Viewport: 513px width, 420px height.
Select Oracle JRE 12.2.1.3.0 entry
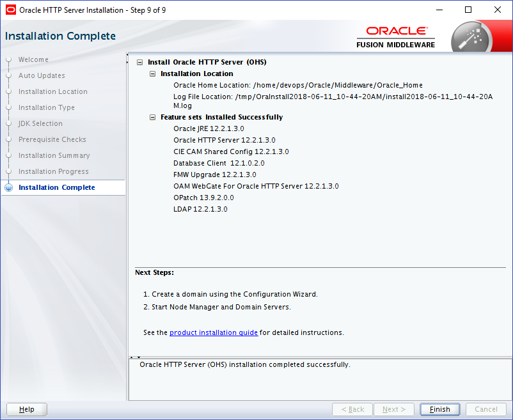click(x=209, y=128)
